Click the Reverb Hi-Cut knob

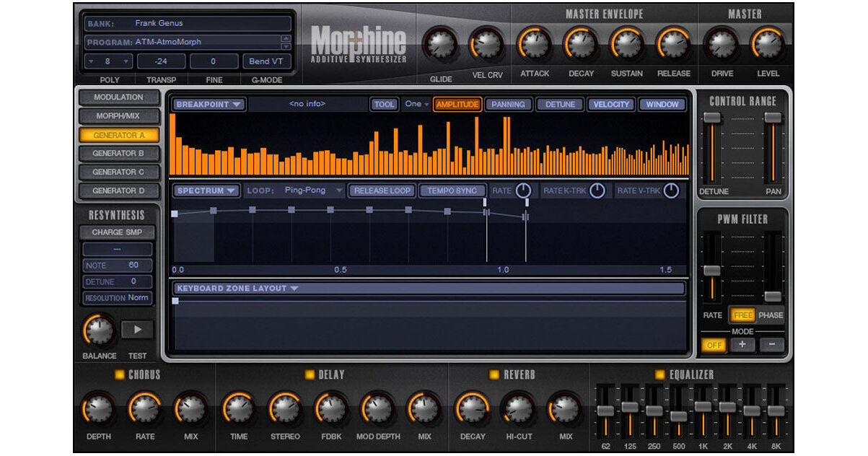click(x=518, y=408)
